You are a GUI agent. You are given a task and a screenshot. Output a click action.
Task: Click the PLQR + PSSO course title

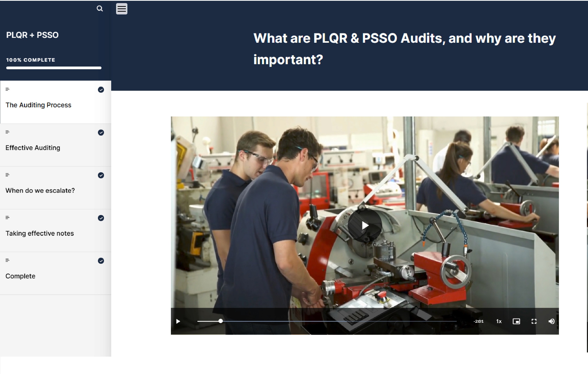(x=32, y=35)
